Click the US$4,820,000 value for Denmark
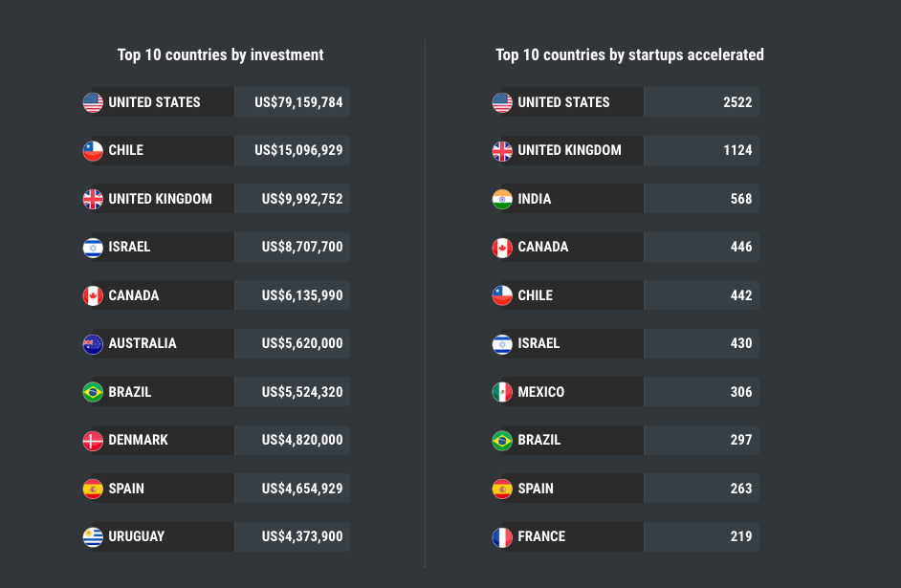Image resolution: width=901 pixels, height=588 pixels. coord(302,440)
